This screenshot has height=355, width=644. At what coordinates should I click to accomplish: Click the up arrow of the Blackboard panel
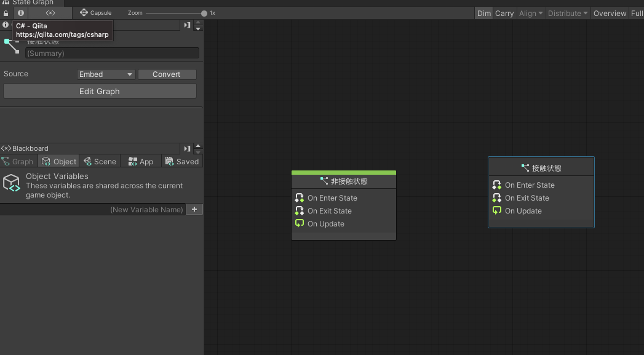[x=198, y=145]
